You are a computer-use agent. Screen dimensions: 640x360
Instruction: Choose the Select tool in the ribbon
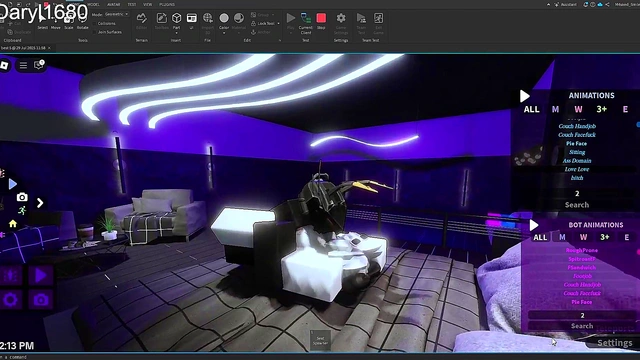[x=42, y=21]
